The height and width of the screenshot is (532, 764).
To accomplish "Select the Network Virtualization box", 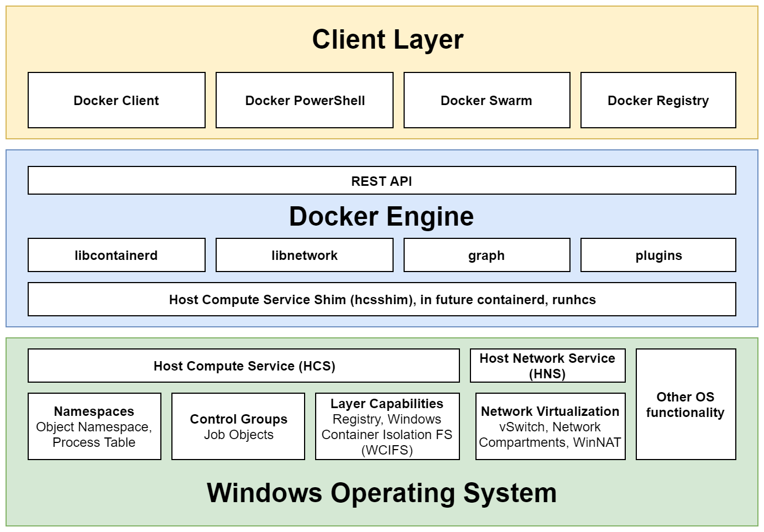I will coord(551,426).
